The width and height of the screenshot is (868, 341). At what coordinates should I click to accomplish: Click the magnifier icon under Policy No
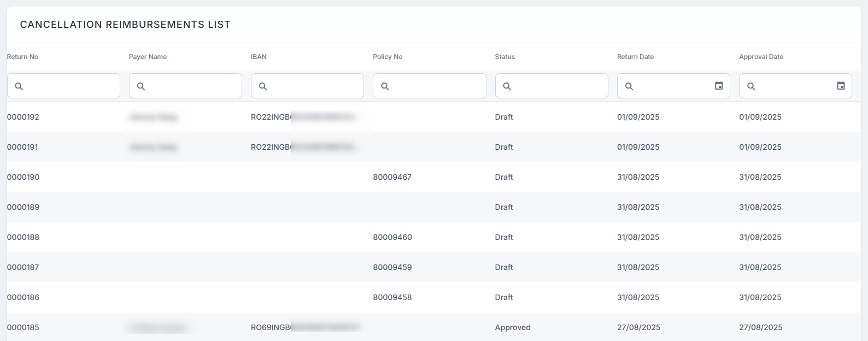click(385, 86)
